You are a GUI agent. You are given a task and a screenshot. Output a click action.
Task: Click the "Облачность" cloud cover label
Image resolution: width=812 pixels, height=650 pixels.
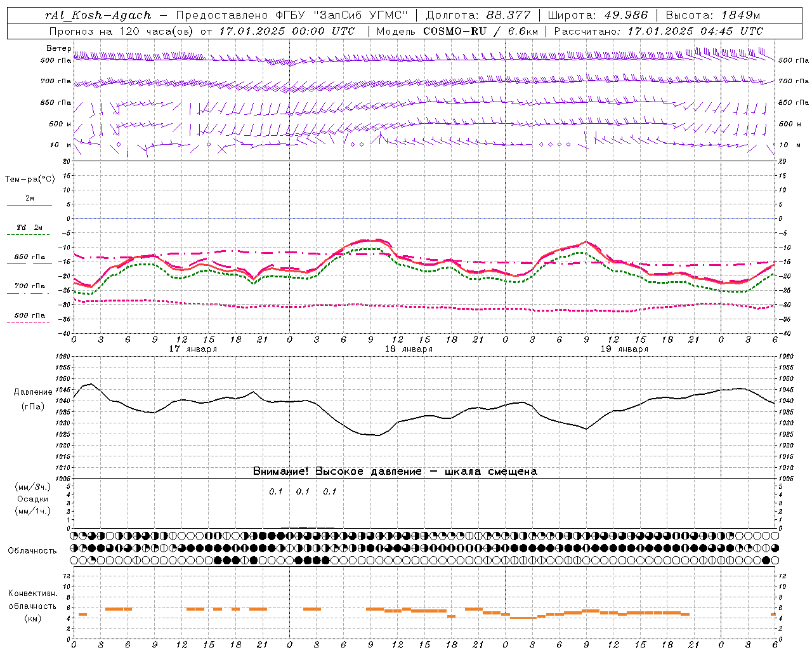pos(32,551)
